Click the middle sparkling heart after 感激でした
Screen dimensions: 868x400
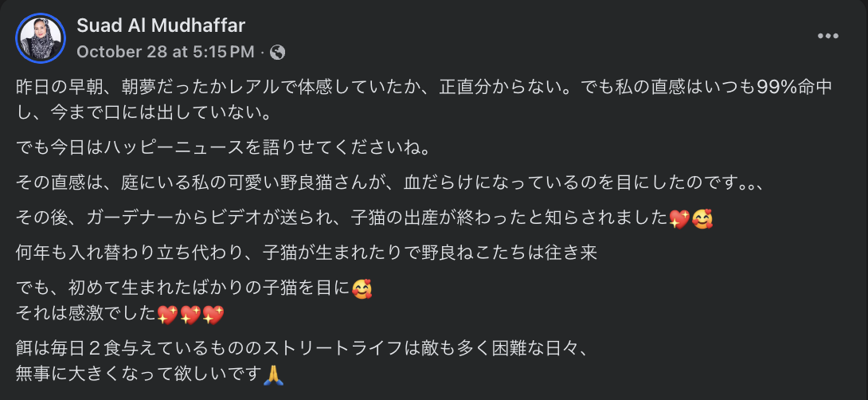point(189,313)
